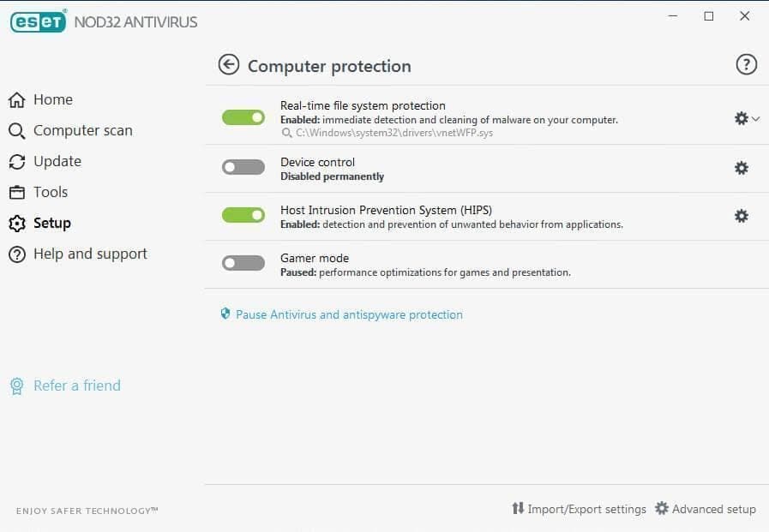Open Device control settings gear
Image resolution: width=769 pixels, height=532 pixels.
(741, 168)
